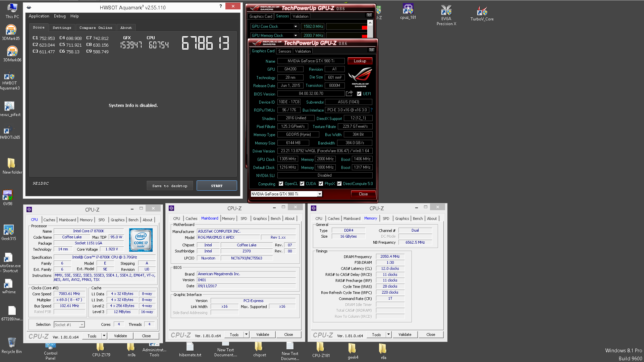Image resolution: width=644 pixels, height=362 pixels.
Task: Expand the GPU selection dropdown in GPU-Z
Action: coord(320,194)
